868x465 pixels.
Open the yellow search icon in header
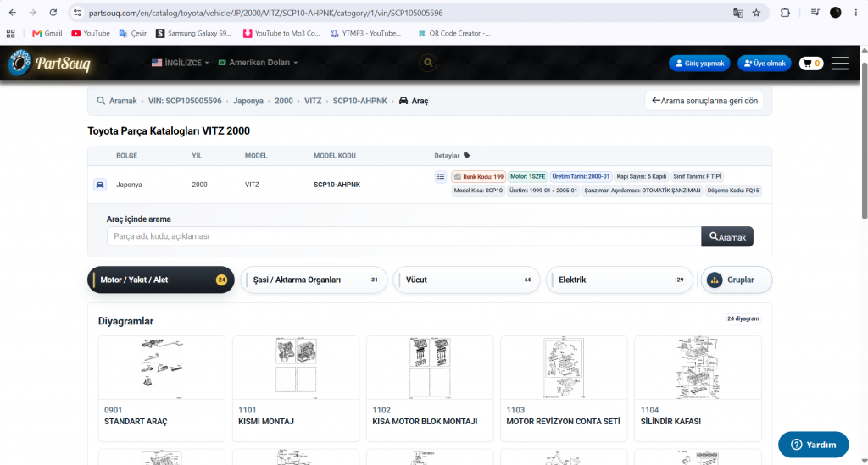pos(428,63)
